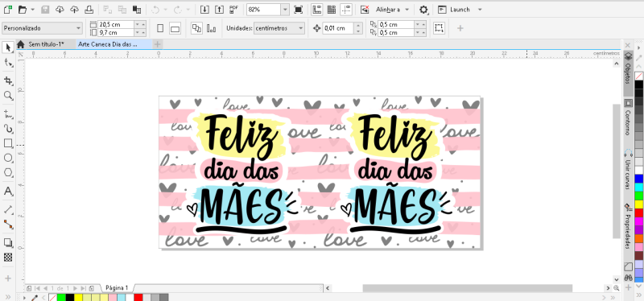
Task: Click the Home icon in the tab bar
Action: [x=21, y=44]
